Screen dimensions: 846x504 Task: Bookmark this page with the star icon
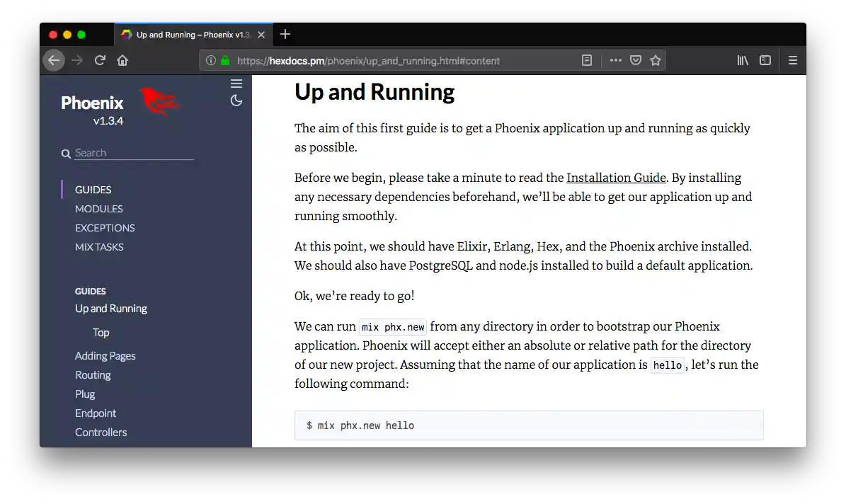click(655, 60)
